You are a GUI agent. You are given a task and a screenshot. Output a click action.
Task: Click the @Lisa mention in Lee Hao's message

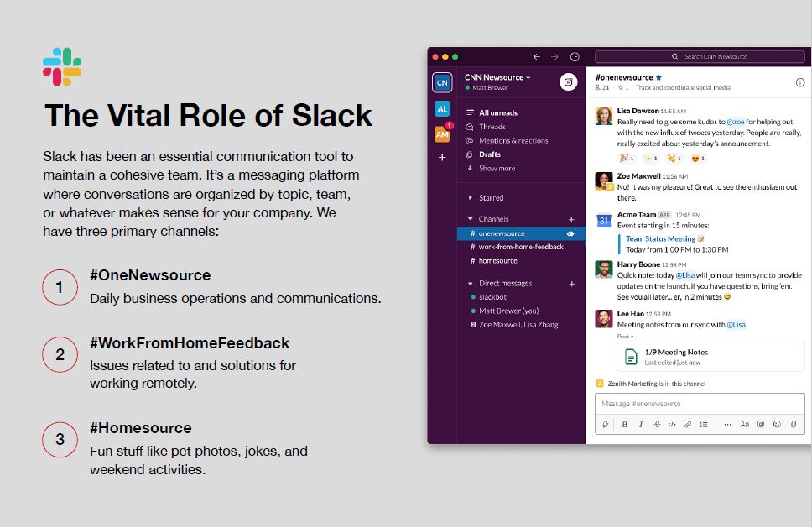tap(736, 325)
